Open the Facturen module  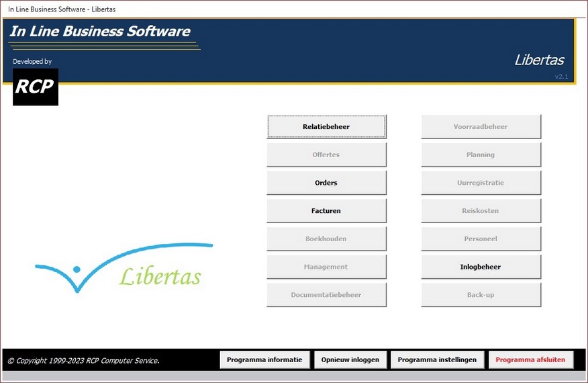click(x=326, y=211)
